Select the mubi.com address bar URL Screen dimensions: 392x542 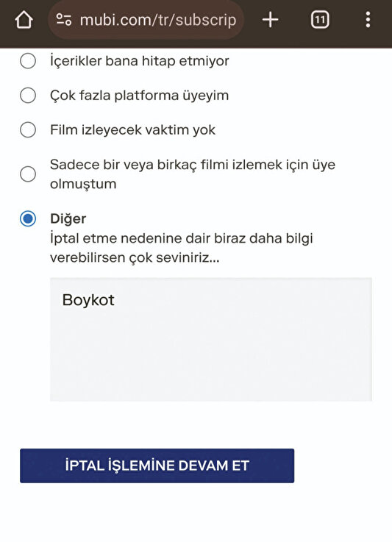click(158, 20)
